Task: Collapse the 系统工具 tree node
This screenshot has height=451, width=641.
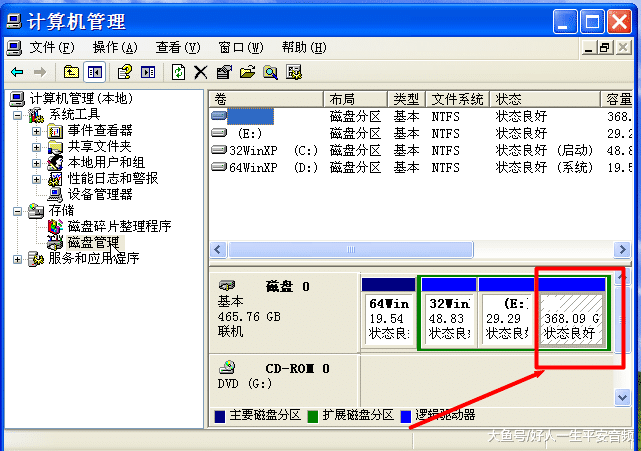Action: click(17, 115)
